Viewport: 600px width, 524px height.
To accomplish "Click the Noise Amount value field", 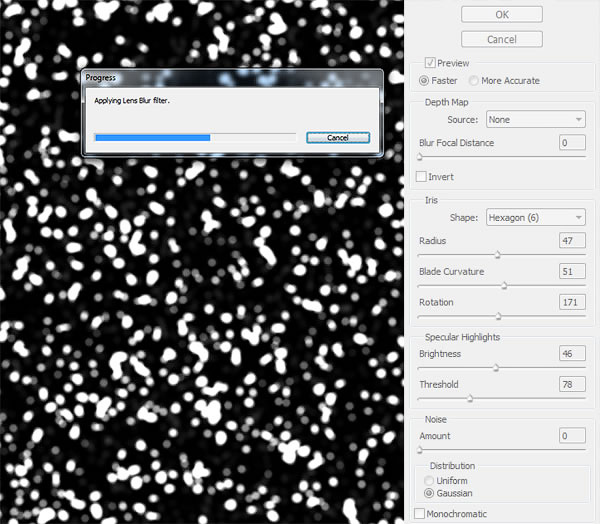I will (x=572, y=436).
